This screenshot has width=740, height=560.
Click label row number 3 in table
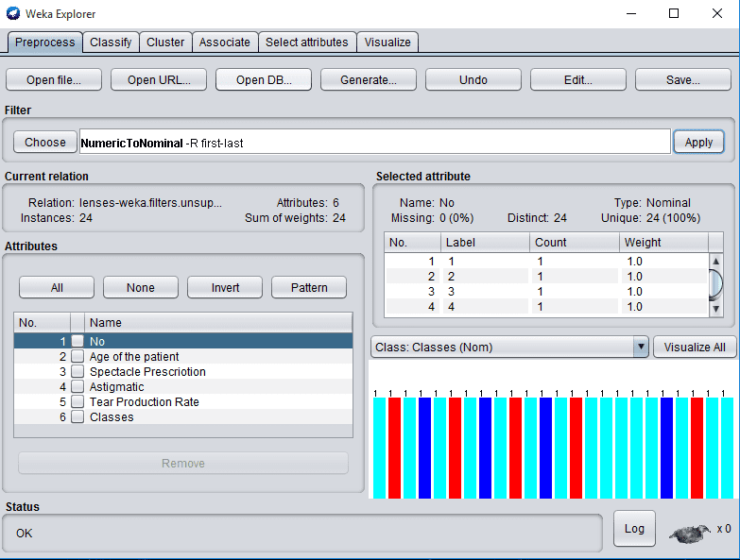(547, 291)
